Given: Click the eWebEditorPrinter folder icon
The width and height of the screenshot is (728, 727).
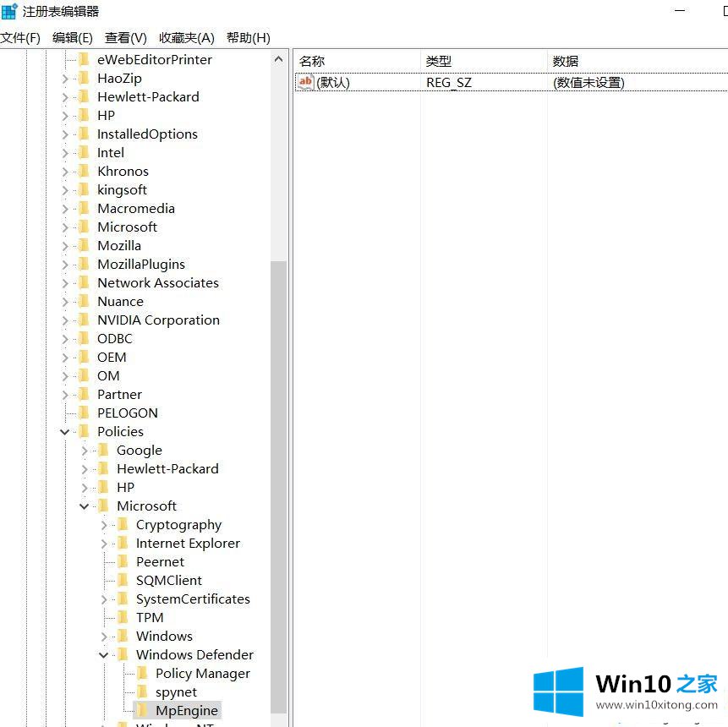Looking at the screenshot, I should pyautogui.click(x=84, y=59).
